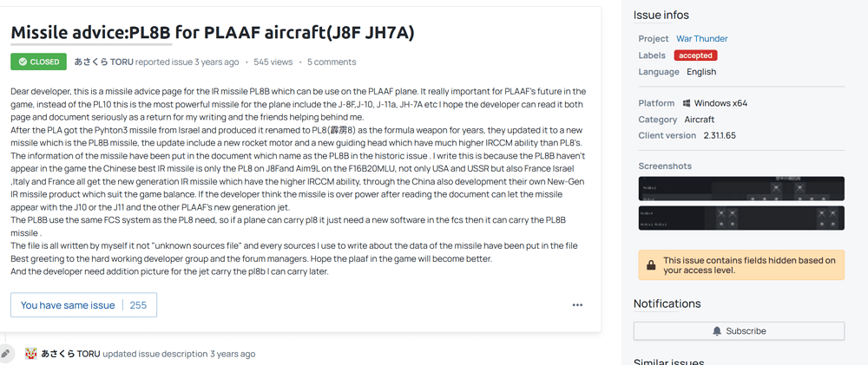Click the hidden fields access notice
The width and height of the screenshot is (868, 365).
click(x=741, y=265)
